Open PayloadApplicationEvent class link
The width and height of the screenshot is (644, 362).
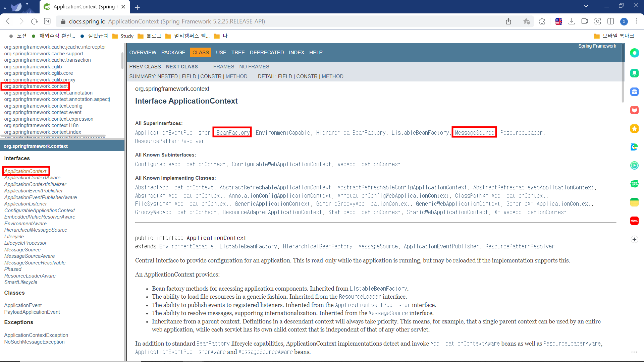point(32,312)
